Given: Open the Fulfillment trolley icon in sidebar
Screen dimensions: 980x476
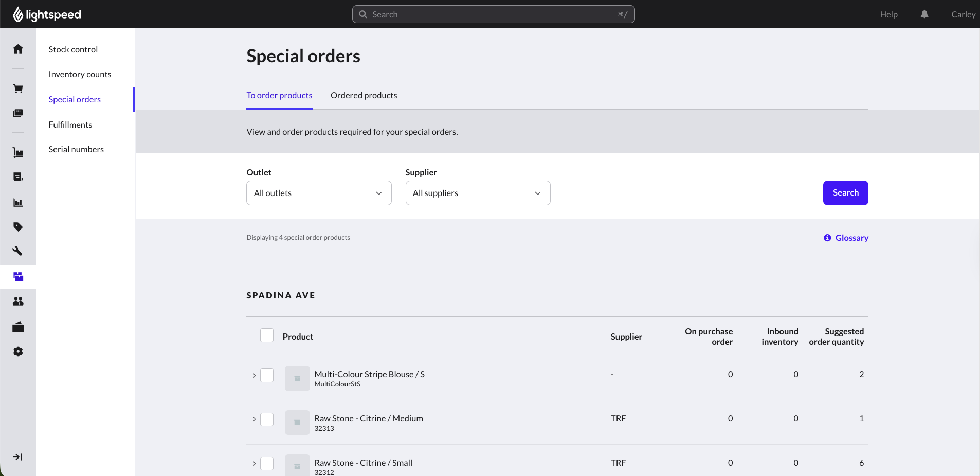Looking at the screenshot, I should (x=18, y=153).
